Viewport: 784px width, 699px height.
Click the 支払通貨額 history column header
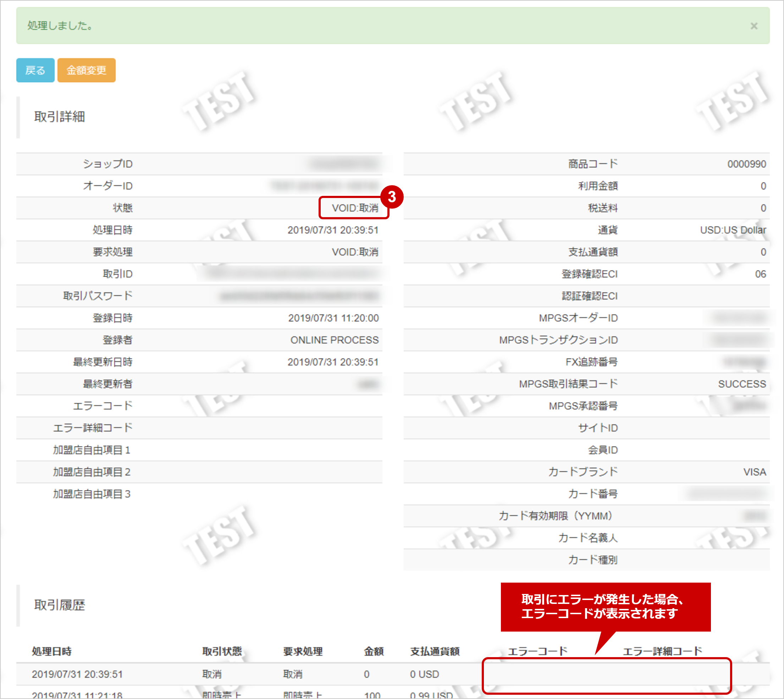tap(435, 651)
